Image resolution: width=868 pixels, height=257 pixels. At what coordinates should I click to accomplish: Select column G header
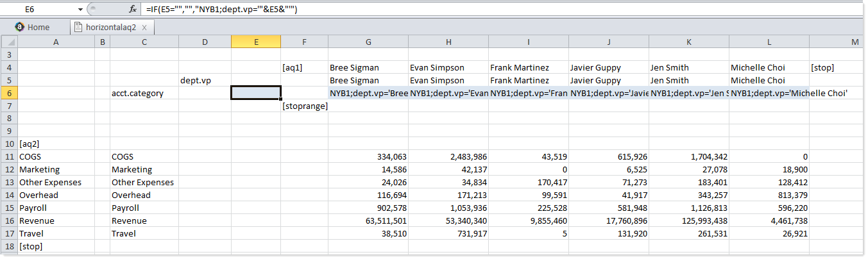pos(368,42)
